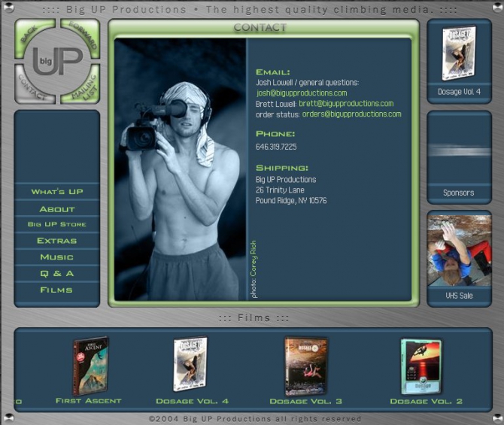Click the copyright 2004 footer text

255,419
